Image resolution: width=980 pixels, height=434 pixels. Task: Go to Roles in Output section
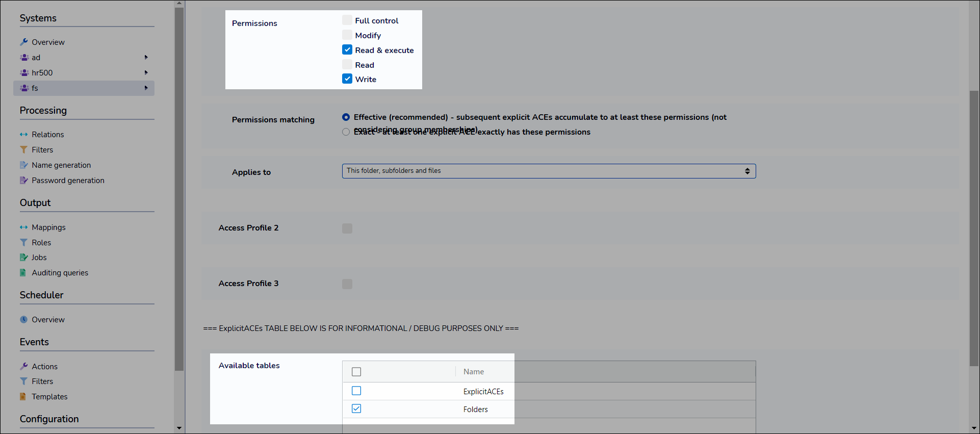tap(41, 242)
